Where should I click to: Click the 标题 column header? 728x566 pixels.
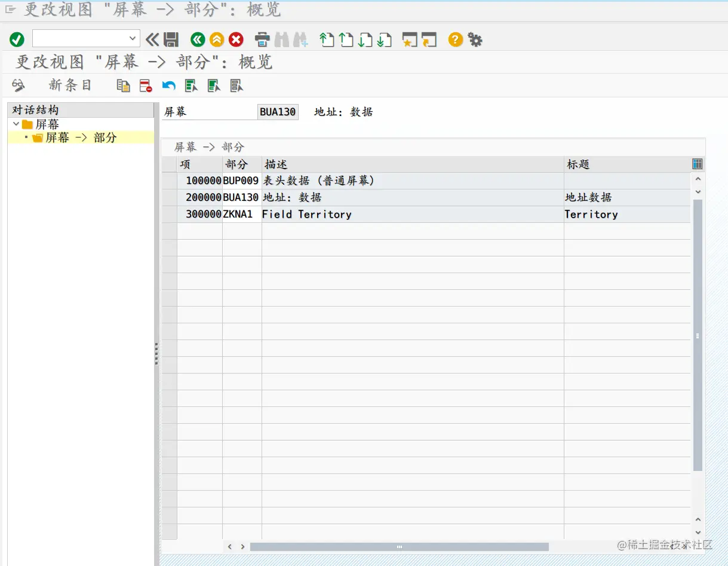(627, 164)
